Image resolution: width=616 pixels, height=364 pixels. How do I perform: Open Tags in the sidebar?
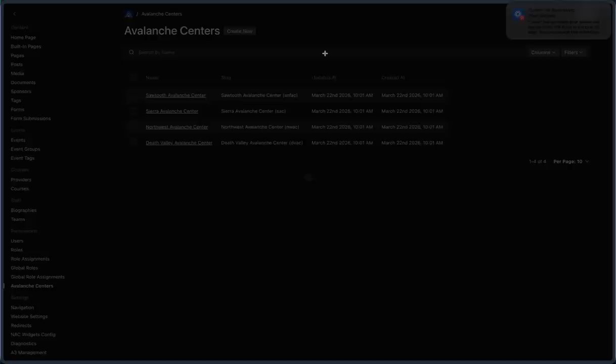tap(16, 101)
